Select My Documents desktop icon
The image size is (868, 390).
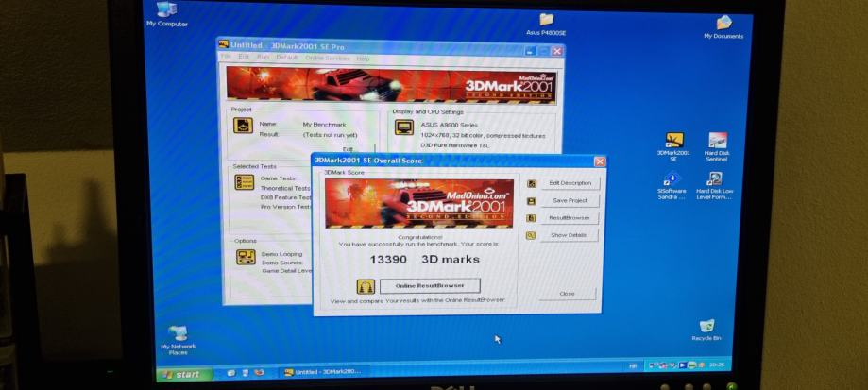pyautogui.click(x=723, y=27)
